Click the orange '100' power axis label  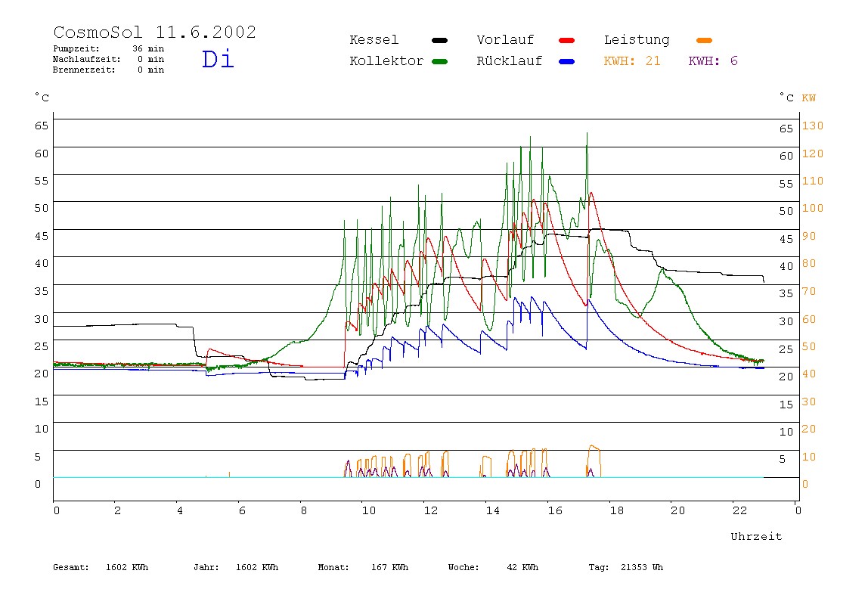[x=813, y=208]
